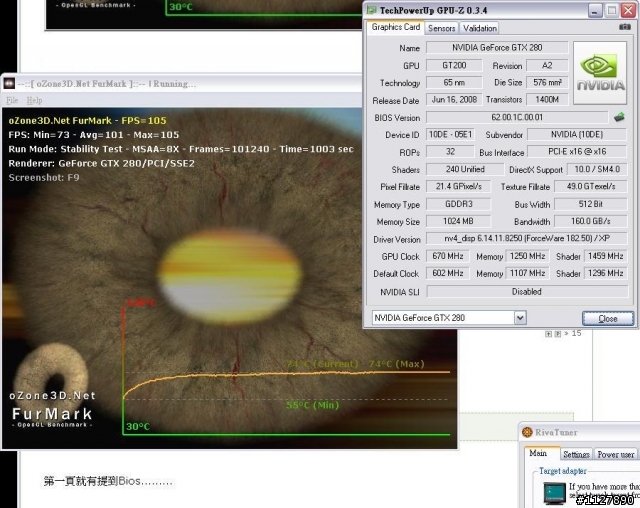Click the Pixel Fillrate 21.4 GPixel/s value
Viewport: 640px width, 508px height.
[458, 186]
